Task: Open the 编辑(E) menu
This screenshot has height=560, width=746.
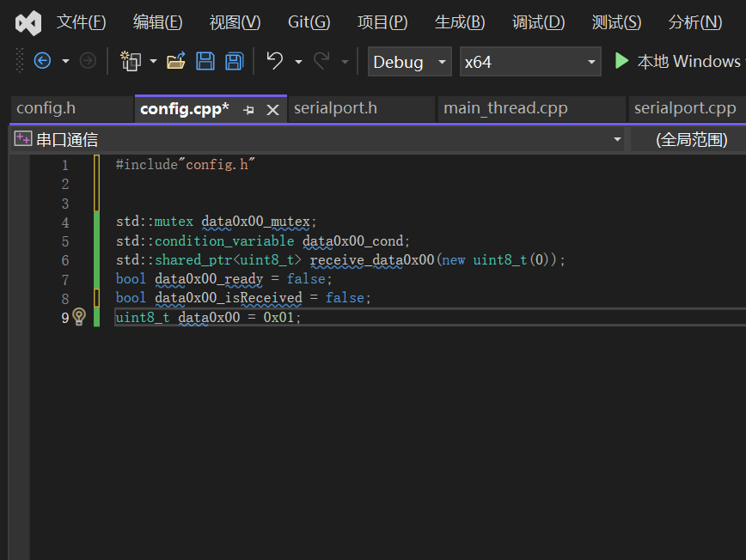Action: coord(157,22)
